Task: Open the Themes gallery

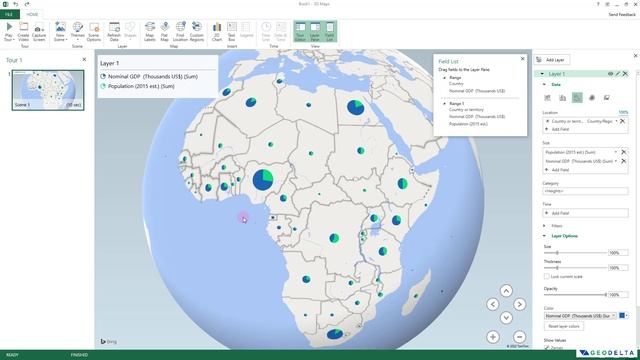Action: [77, 31]
